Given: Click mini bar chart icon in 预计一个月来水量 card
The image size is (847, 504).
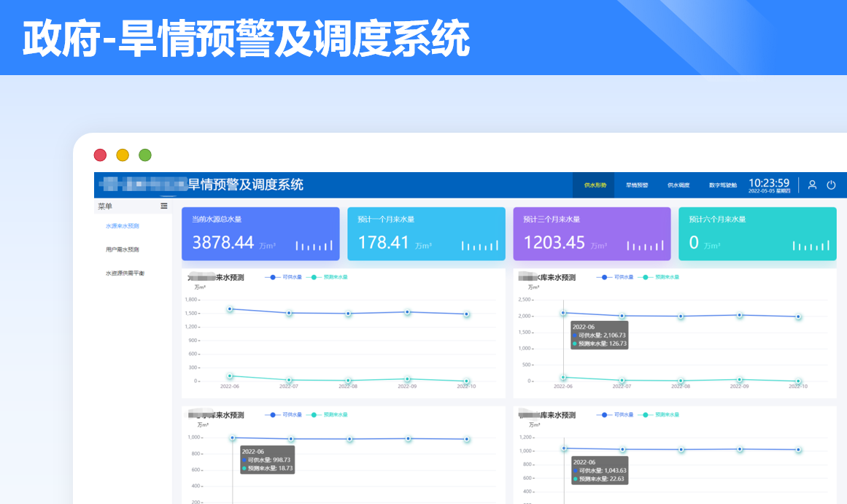Looking at the screenshot, I should click(480, 246).
